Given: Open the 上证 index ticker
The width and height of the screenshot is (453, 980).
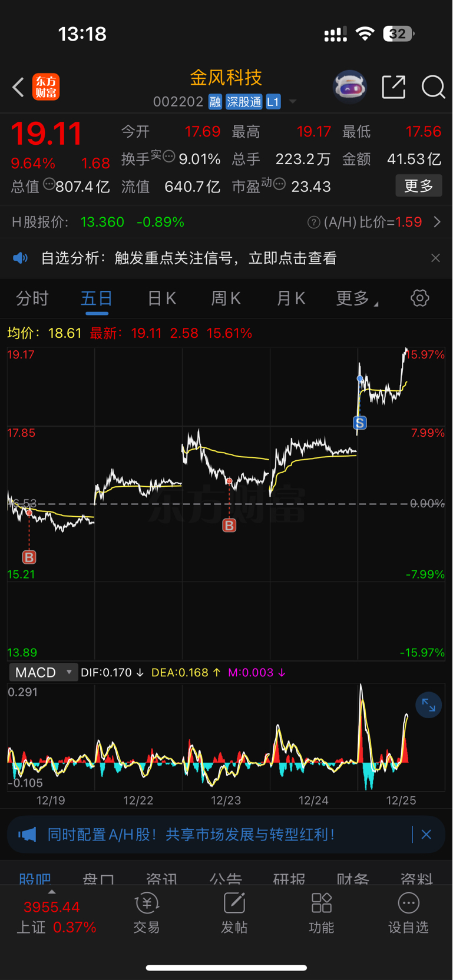Looking at the screenshot, I should (56, 917).
